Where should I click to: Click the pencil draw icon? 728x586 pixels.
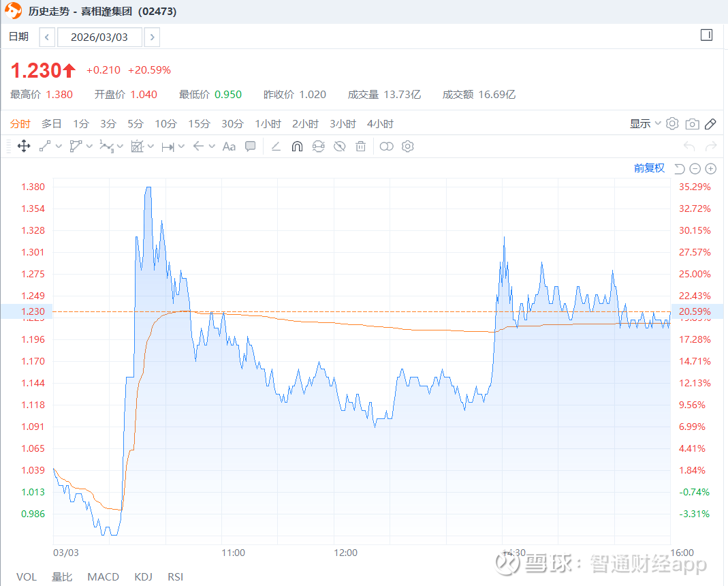click(x=710, y=124)
